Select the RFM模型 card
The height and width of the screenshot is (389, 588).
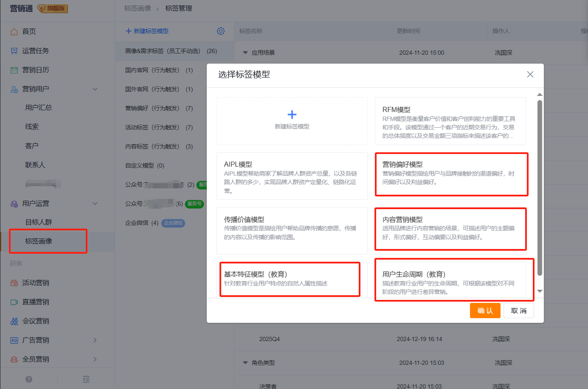[x=450, y=121]
